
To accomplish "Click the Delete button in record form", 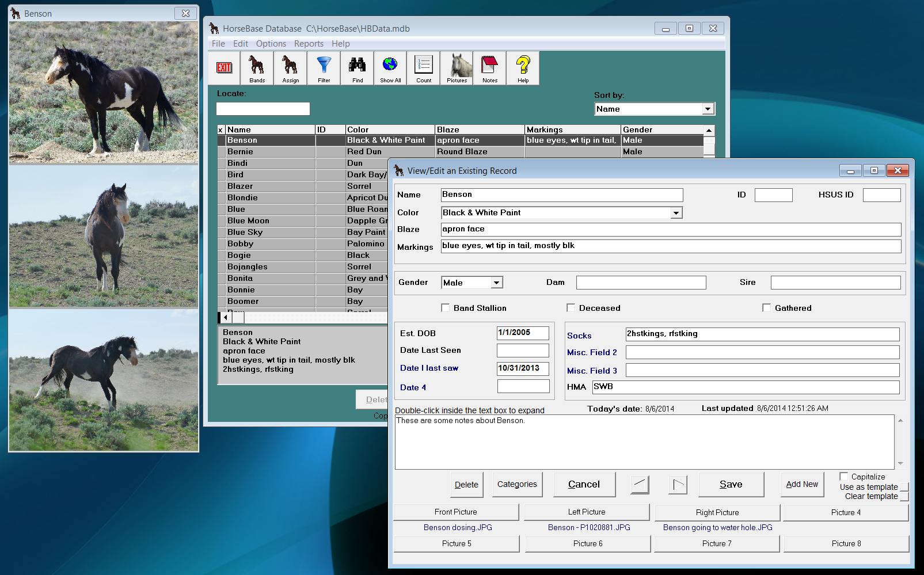I will pos(466,485).
